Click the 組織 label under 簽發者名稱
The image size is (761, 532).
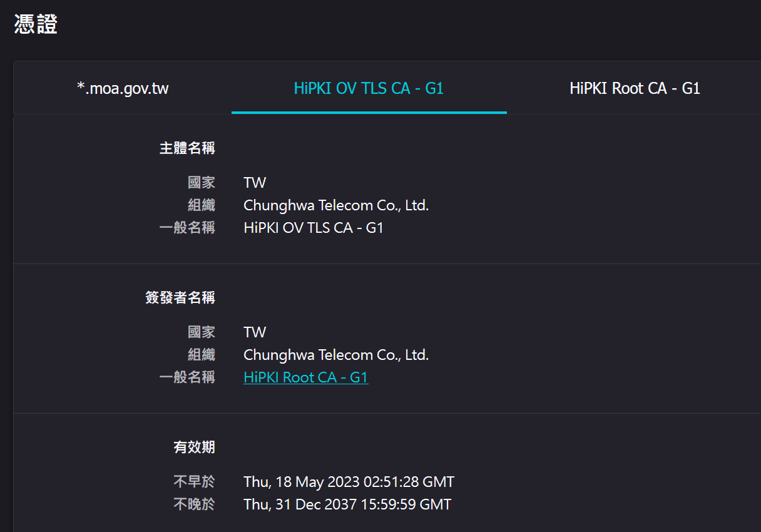pos(202,355)
